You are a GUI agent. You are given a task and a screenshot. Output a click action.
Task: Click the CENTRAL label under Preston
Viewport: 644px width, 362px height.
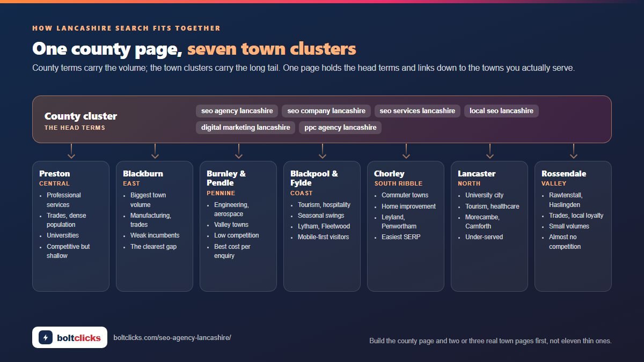[54, 183]
